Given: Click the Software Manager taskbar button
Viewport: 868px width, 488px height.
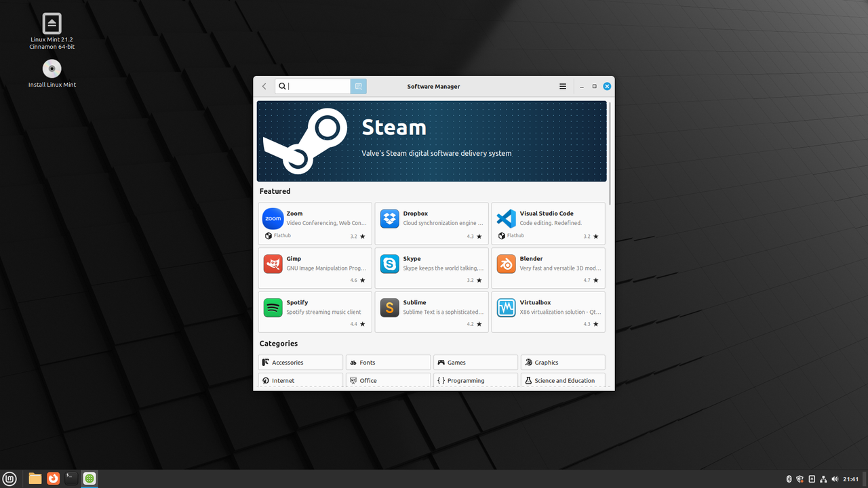Looking at the screenshot, I should 90,479.
